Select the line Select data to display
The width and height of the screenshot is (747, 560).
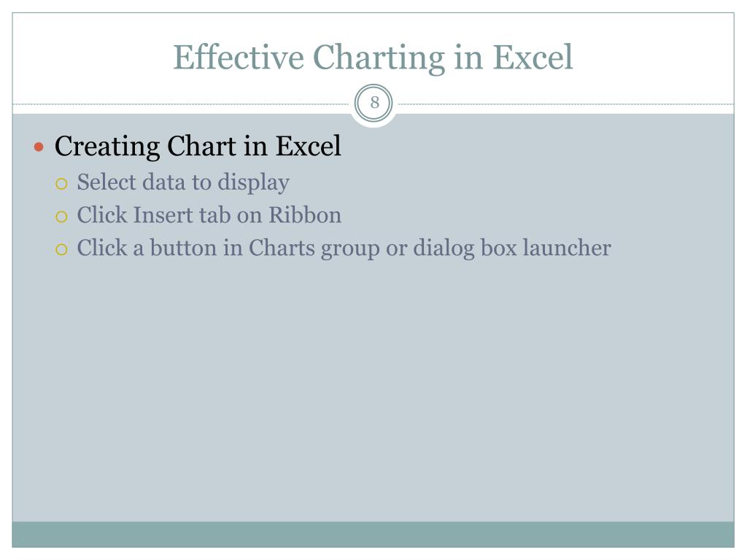pos(183,183)
